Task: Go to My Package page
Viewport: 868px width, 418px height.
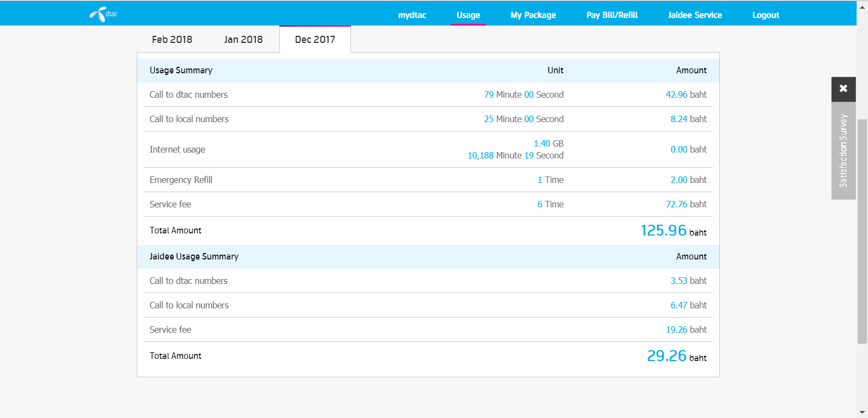Action: pos(533,15)
